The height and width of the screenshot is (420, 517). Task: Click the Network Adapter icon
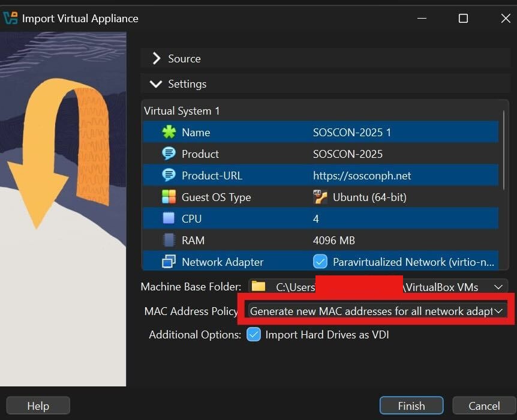pyautogui.click(x=169, y=262)
